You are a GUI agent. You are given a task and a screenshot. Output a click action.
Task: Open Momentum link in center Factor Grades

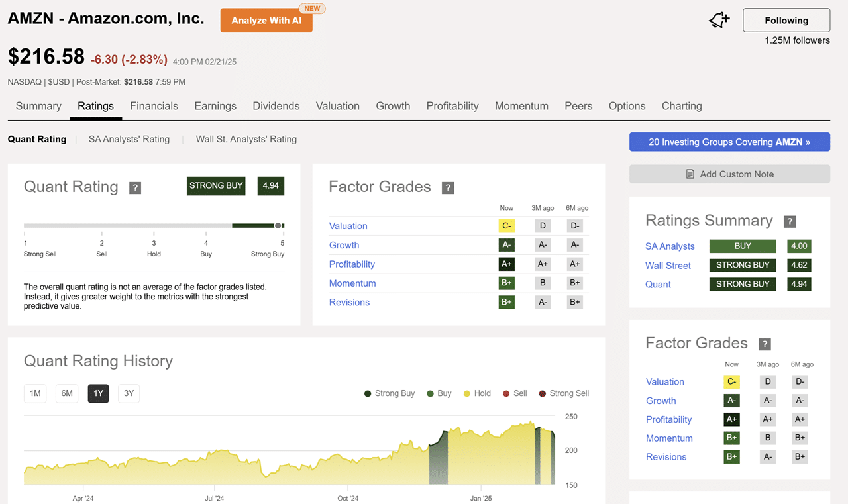coord(352,283)
